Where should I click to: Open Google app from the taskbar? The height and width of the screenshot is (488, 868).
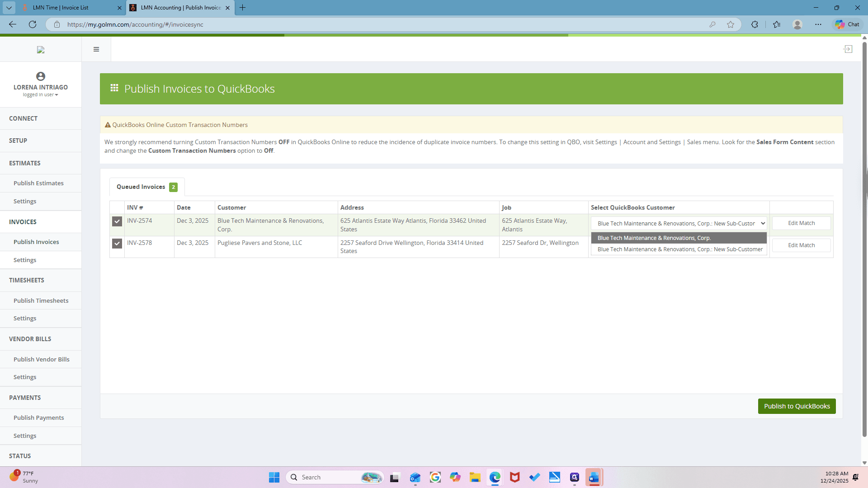coord(435,477)
